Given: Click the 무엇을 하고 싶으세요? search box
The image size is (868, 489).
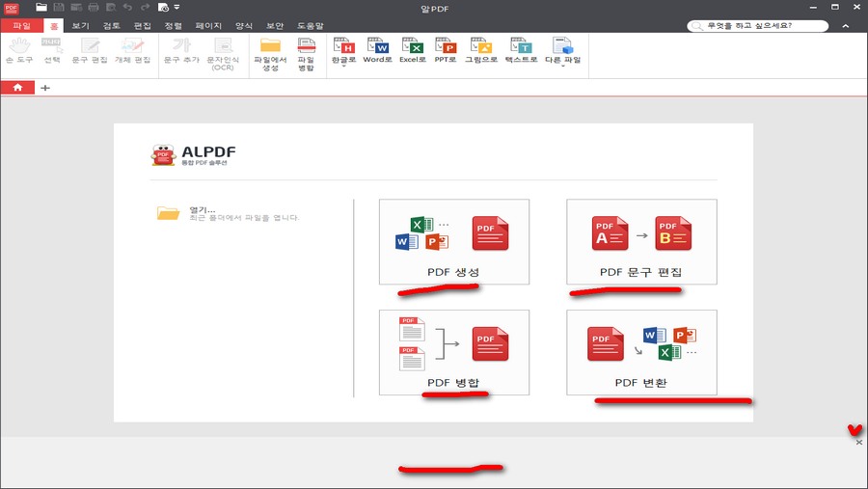Looking at the screenshot, I should pos(757,25).
